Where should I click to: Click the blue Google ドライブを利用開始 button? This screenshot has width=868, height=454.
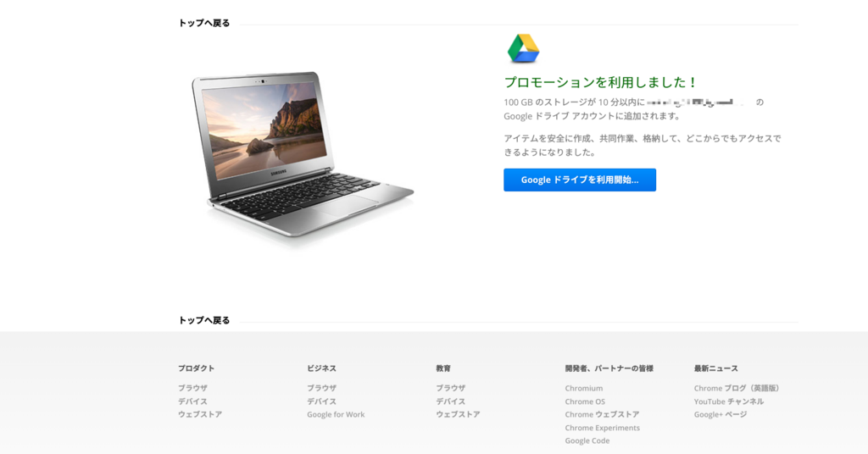click(x=580, y=180)
